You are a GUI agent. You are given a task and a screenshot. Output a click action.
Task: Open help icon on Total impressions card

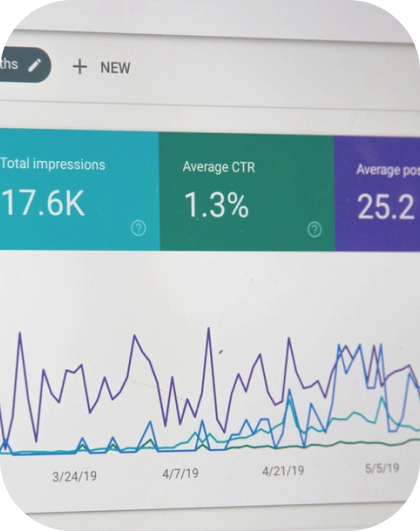point(139,228)
